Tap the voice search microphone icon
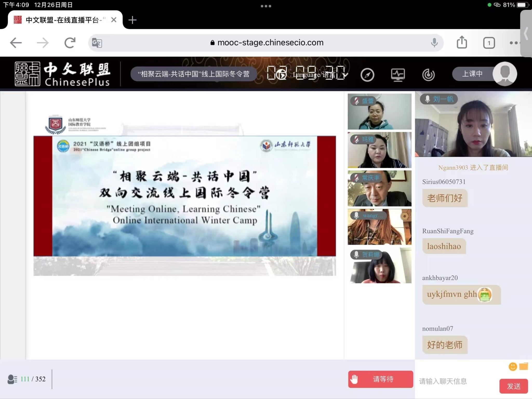 434,43
